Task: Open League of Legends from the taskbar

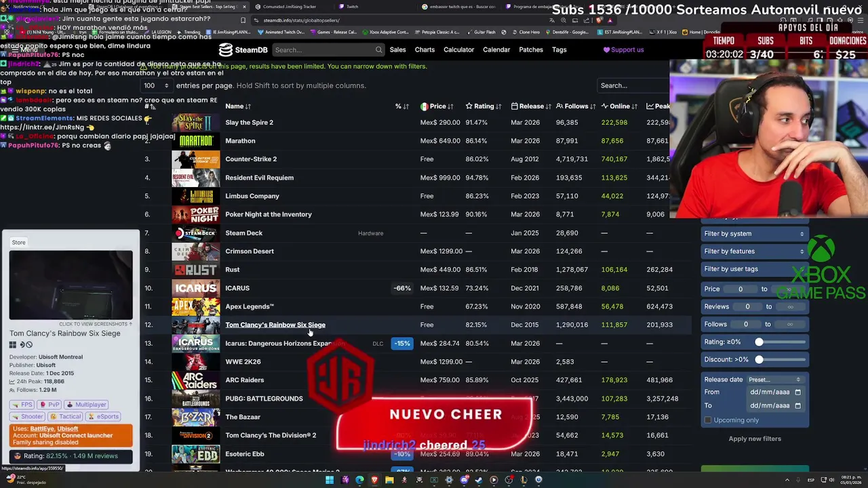Action: click(x=524, y=480)
